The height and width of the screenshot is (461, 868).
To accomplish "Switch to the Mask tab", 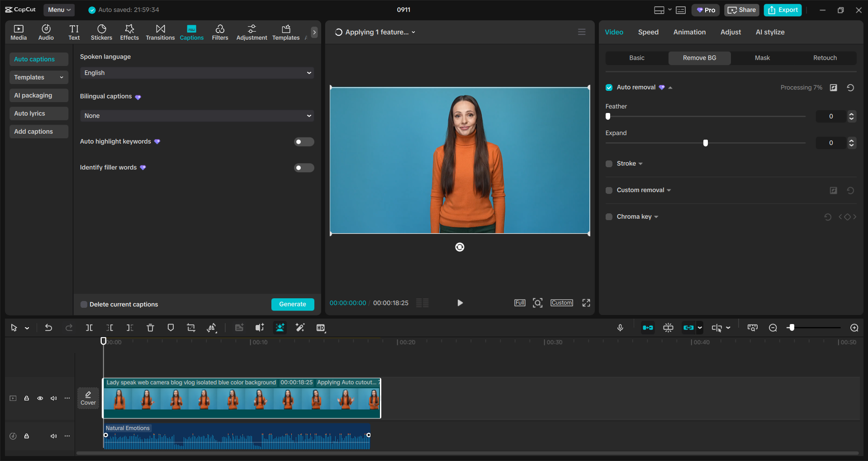I will tap(762, 58).
